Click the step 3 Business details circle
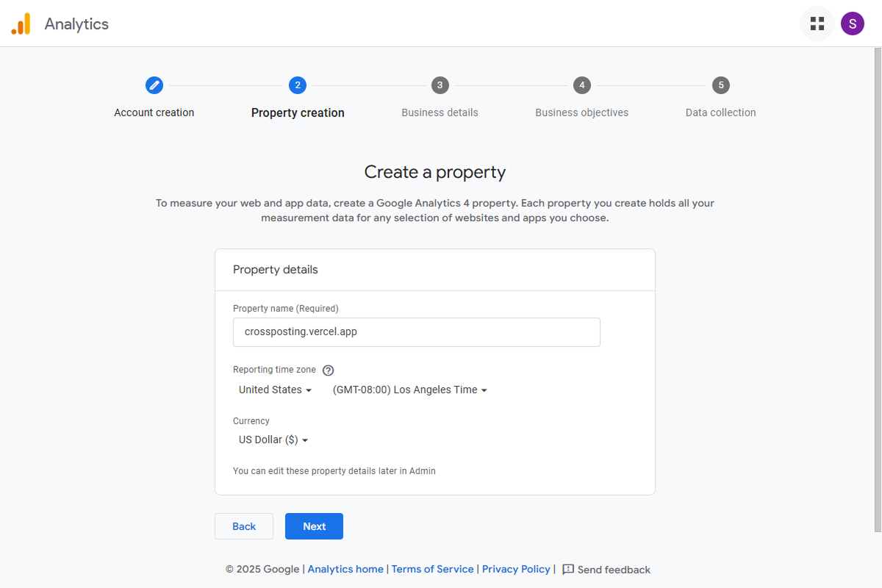This screenshot has height=588, width=882. (x=440, y=85)
